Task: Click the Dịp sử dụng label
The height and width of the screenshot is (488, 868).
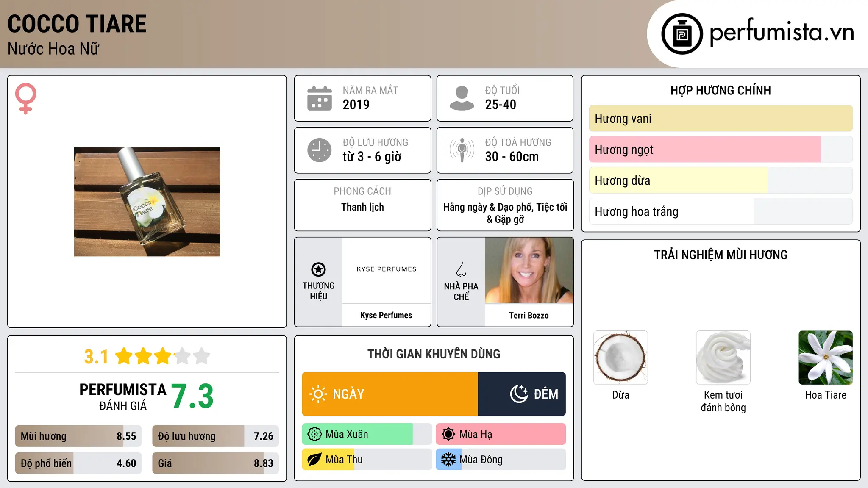Action: (505, 191)
